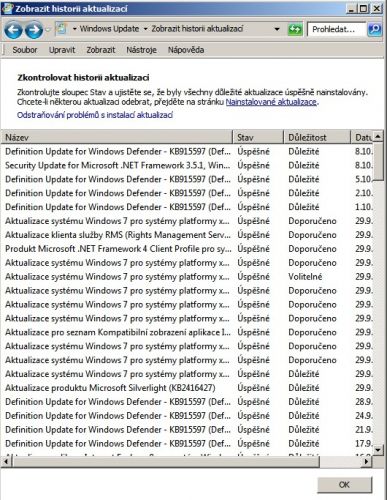Select Windows Update breadcrumb in address bar
Screen dimensions: 387x500
(x=109, y=29)
